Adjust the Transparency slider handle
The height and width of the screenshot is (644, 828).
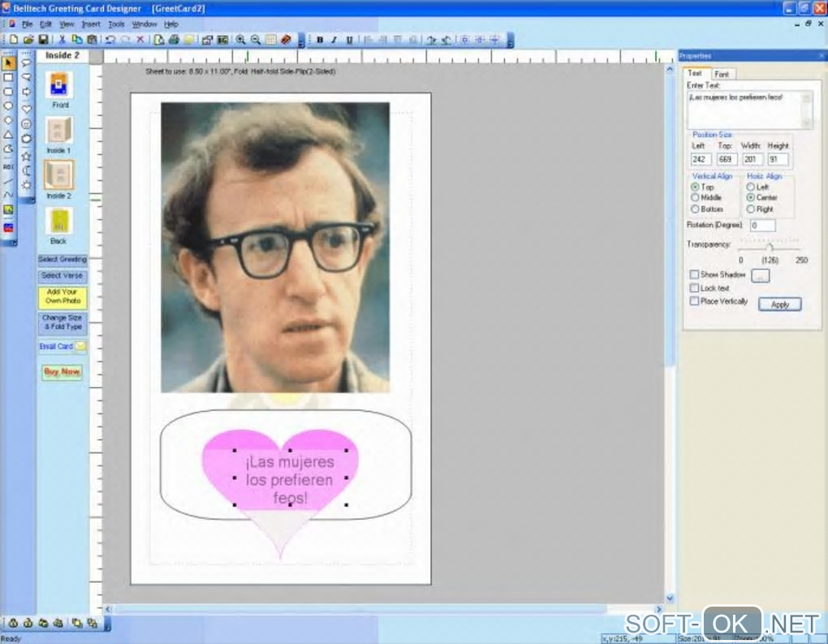(770, 247)
